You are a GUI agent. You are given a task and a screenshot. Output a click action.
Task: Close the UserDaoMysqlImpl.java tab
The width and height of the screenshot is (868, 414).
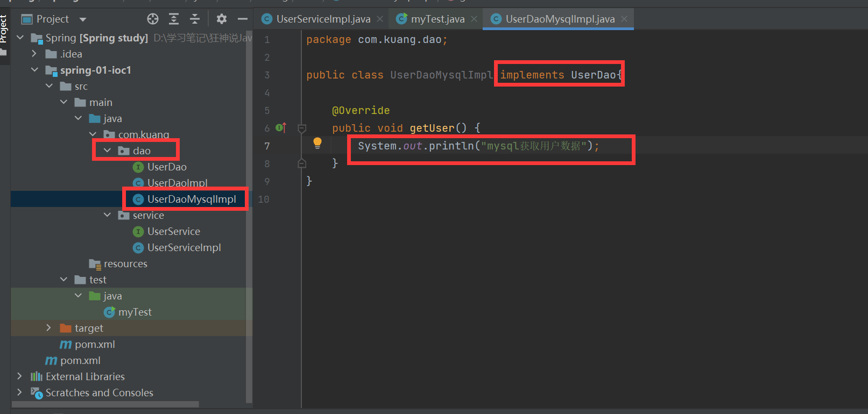(x=624, y=19)
